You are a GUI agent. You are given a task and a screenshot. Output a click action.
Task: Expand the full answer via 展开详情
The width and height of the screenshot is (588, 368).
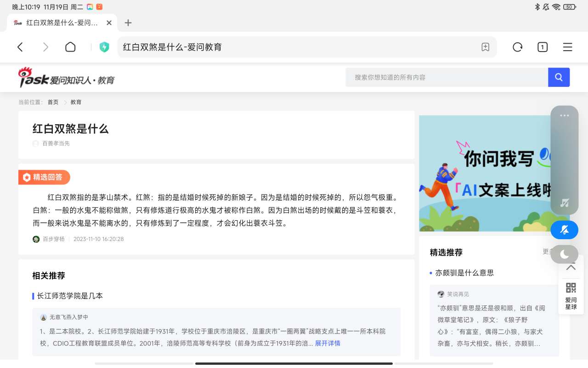click(x=328, y=343)
